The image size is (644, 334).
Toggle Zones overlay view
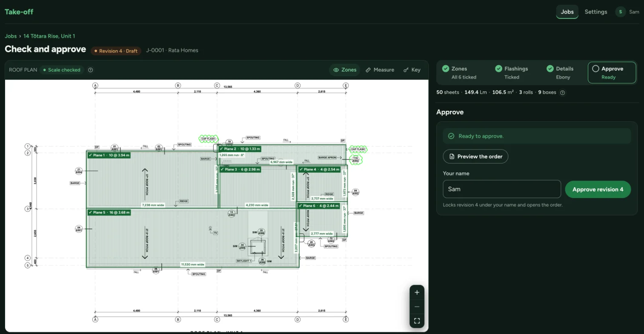[345, 70]
